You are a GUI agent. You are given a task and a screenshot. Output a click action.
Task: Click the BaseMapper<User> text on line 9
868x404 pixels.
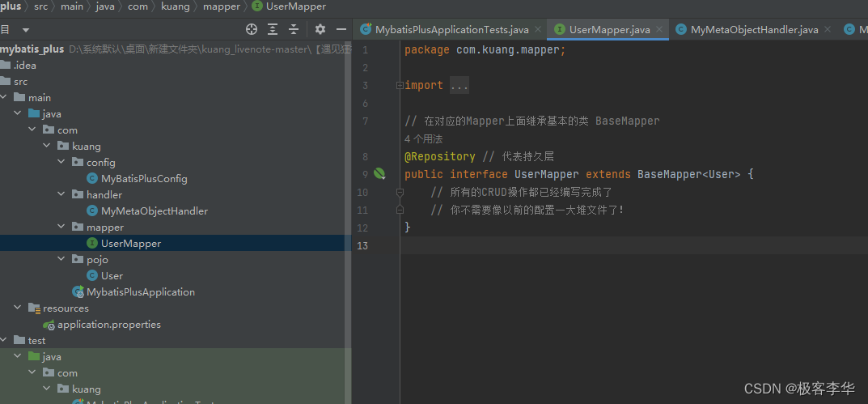(688, 174)
